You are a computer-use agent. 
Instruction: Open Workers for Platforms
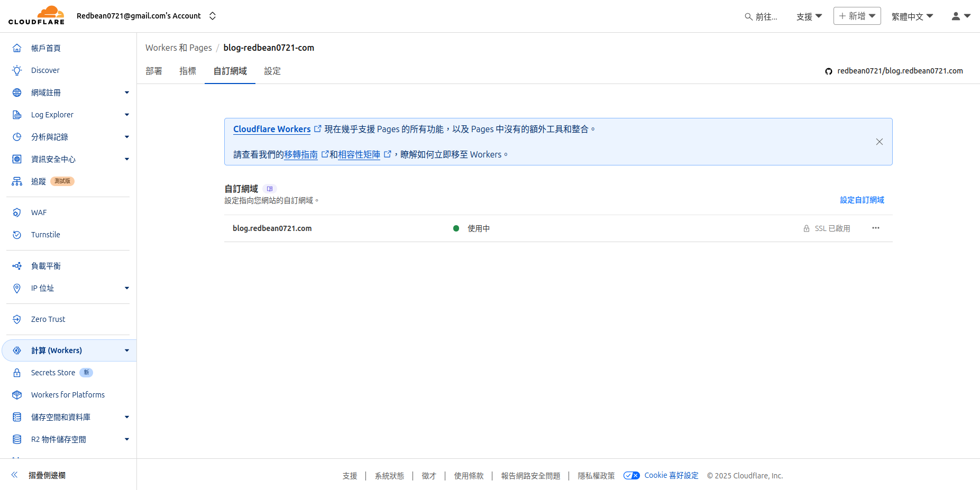tap(67, 394)
